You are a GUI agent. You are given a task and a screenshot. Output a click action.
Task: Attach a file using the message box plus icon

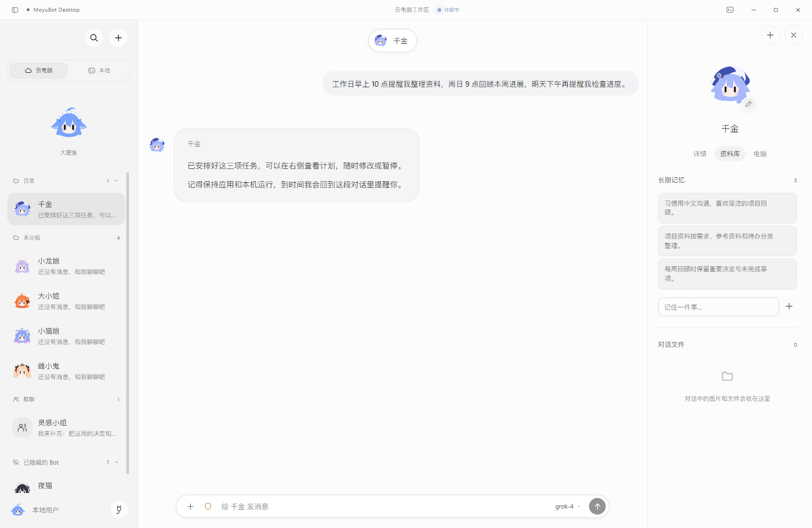190,506
